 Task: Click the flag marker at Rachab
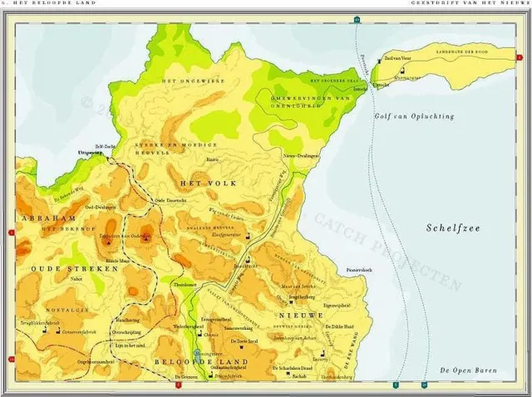pyautogui.click(x=288, y=374)
